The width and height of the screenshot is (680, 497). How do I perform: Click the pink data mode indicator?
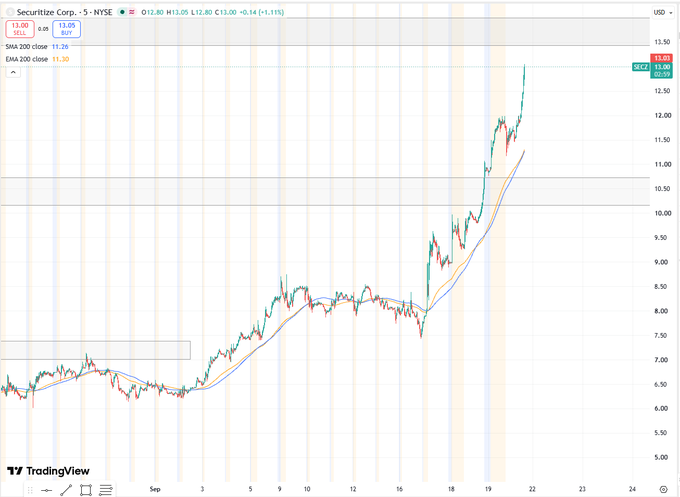131,12
